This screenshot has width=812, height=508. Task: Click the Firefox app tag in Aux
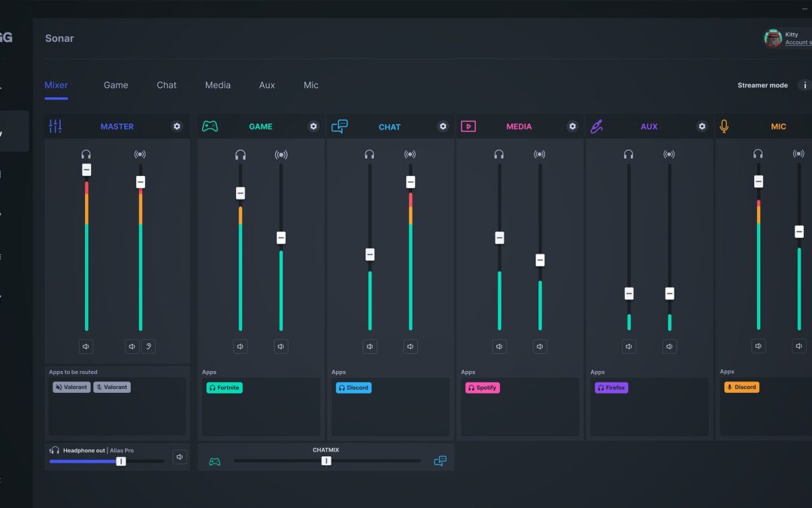[611, 388]
